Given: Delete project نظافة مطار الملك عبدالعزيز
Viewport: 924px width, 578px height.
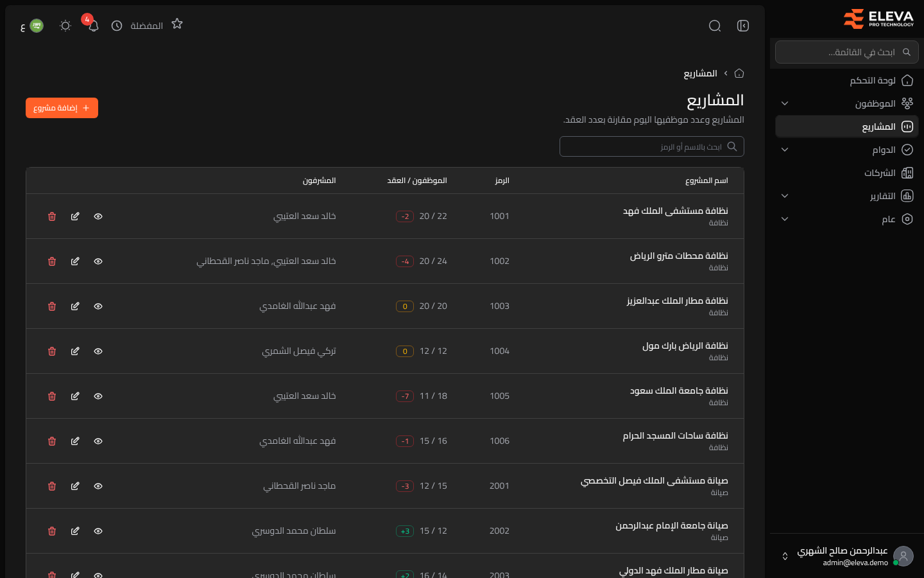Looking at the screenshot, I should 52,306.
